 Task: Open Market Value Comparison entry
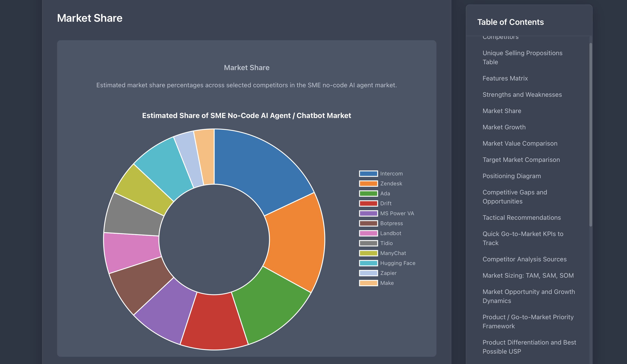(520, 143)
